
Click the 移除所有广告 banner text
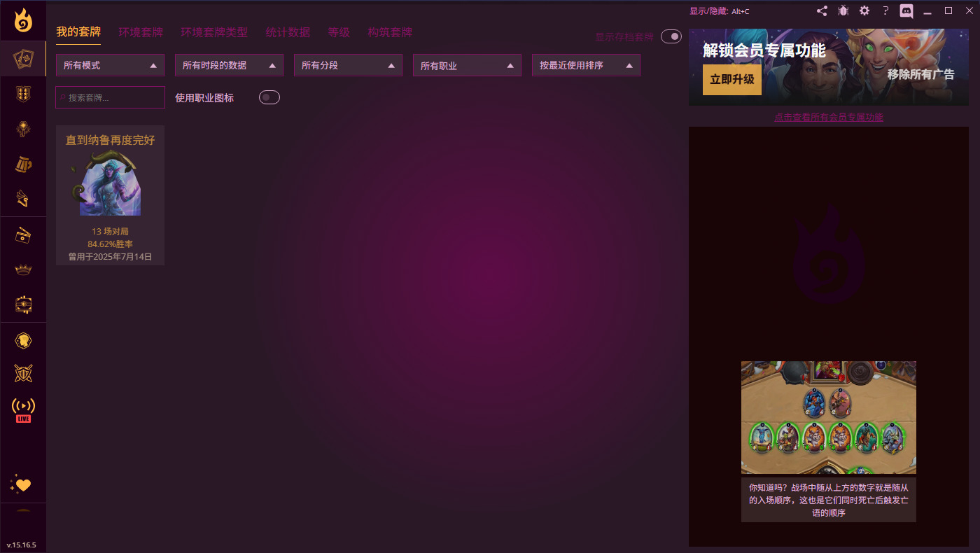(x=920, y=74)
